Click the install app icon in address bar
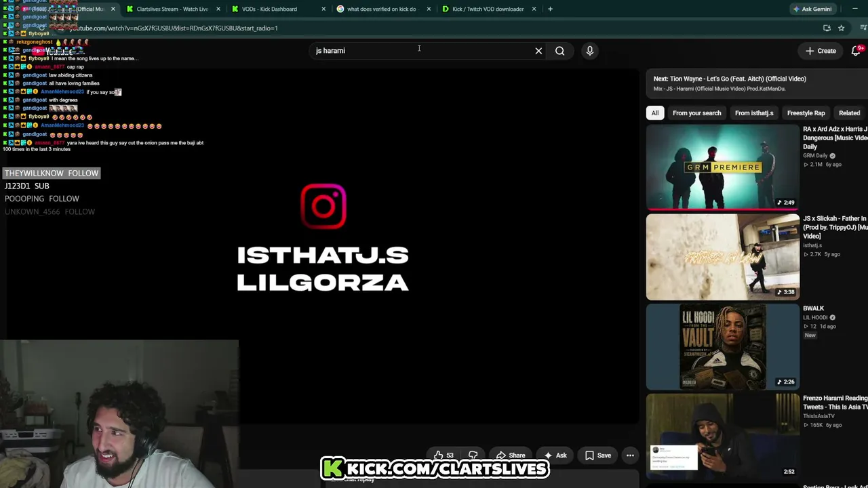The height and width of the screenshot is (488, 868). coord(827,28)
